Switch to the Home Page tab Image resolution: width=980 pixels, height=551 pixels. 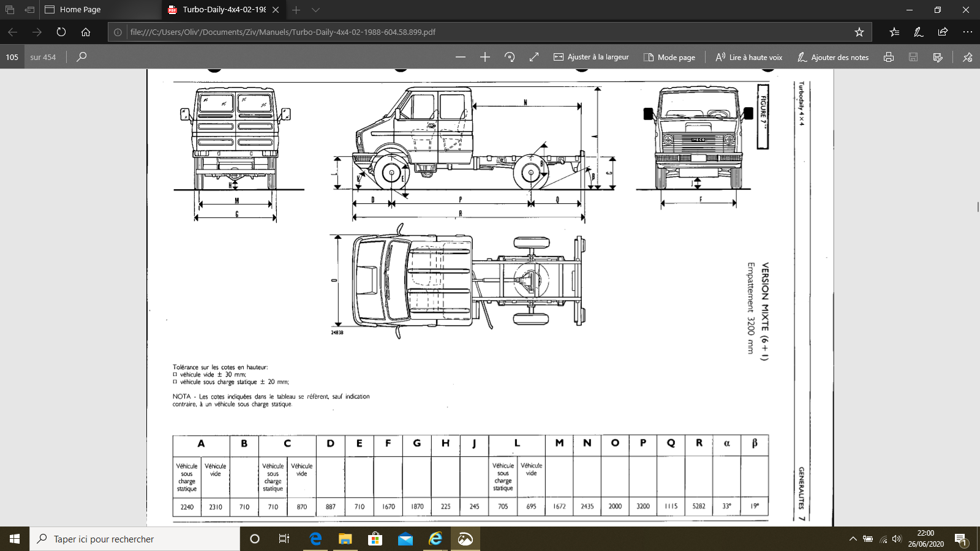point(80,10)
